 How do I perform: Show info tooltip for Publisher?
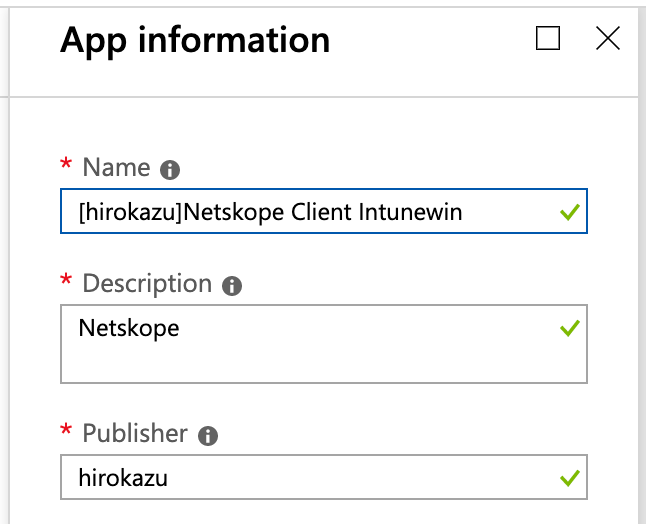pos(208,435)
